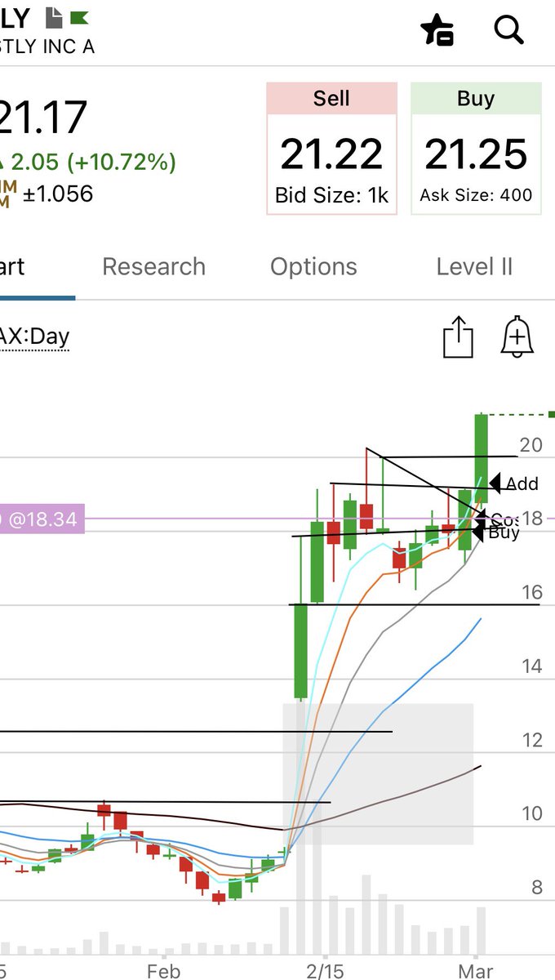The image size is (555, 980).
Task: Switch to the Options tab
Action: pyautogui.click(x=313, y=266)
